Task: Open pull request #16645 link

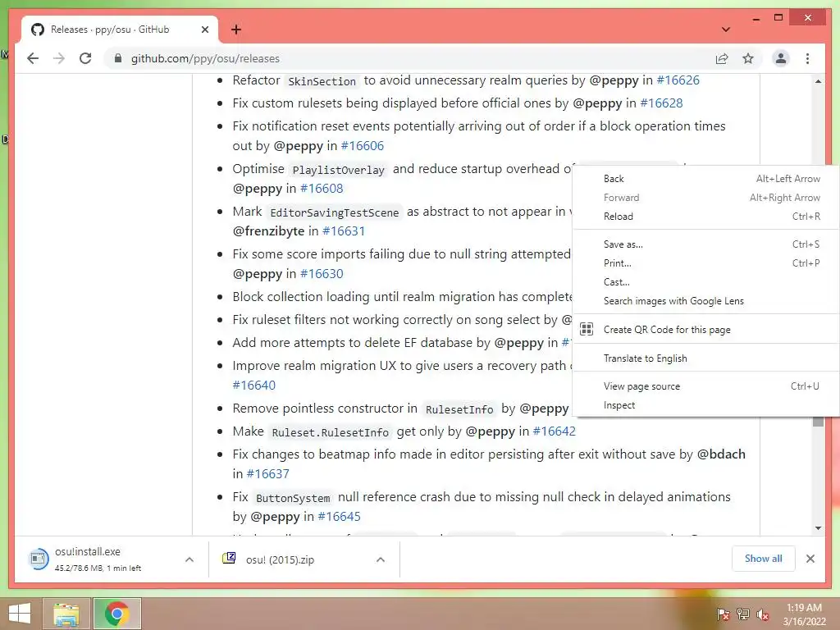Action: (339, 517)
